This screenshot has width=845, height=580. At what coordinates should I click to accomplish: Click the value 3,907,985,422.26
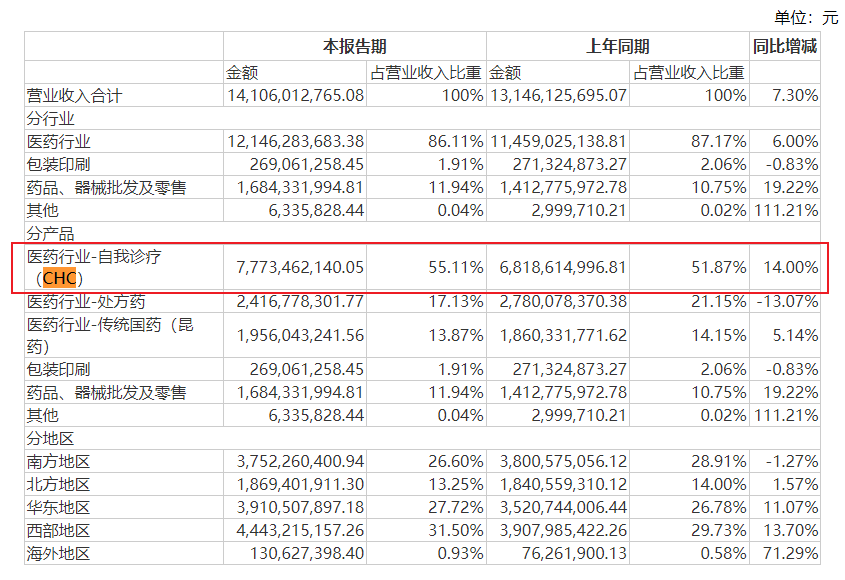(x=563, y=530)
